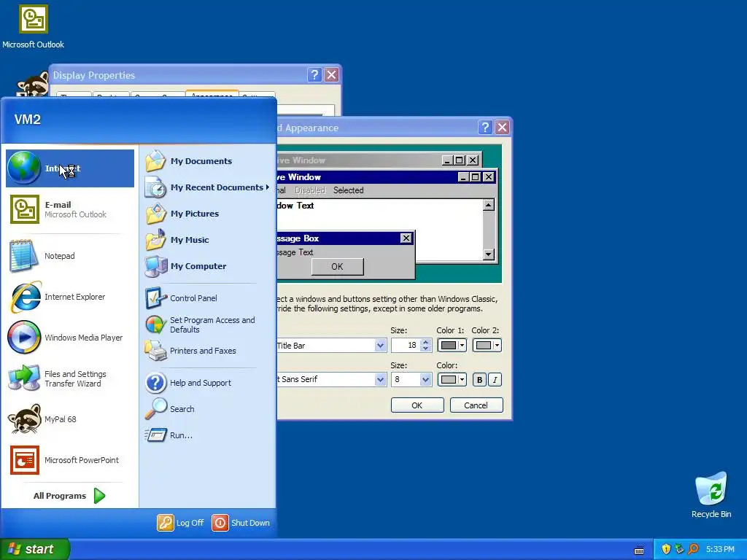The width and height of the screenshot is (747, 560).
Task: Launch Notepad from the Start menu
Action: (x=69, y=256)
